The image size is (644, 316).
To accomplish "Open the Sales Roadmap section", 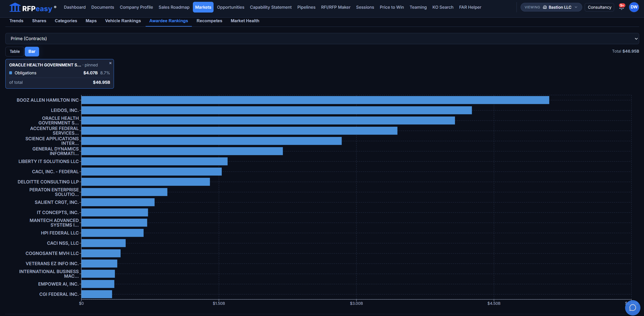I will click(x=174, y=7).
